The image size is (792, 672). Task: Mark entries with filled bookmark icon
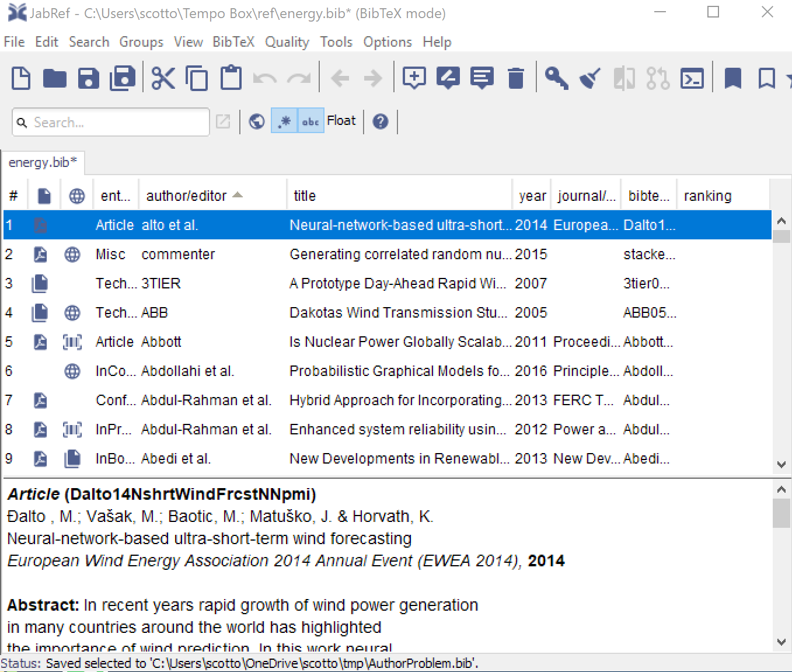733,78
